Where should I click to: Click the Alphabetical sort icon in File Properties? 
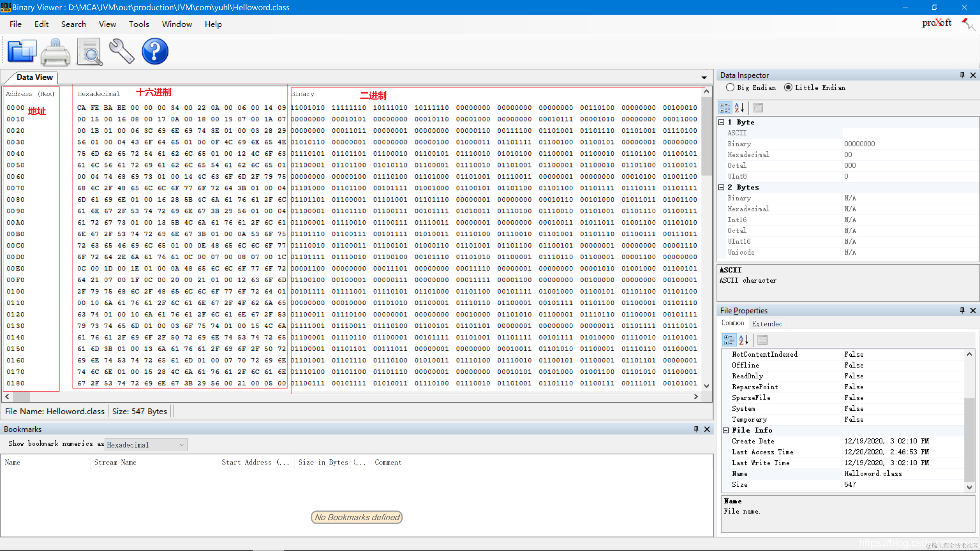pyautogui.click(x=743, y=339)
